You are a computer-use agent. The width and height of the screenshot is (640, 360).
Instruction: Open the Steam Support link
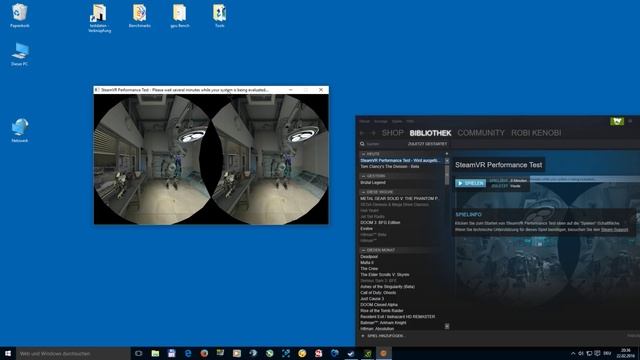click(x=614, y=230)
